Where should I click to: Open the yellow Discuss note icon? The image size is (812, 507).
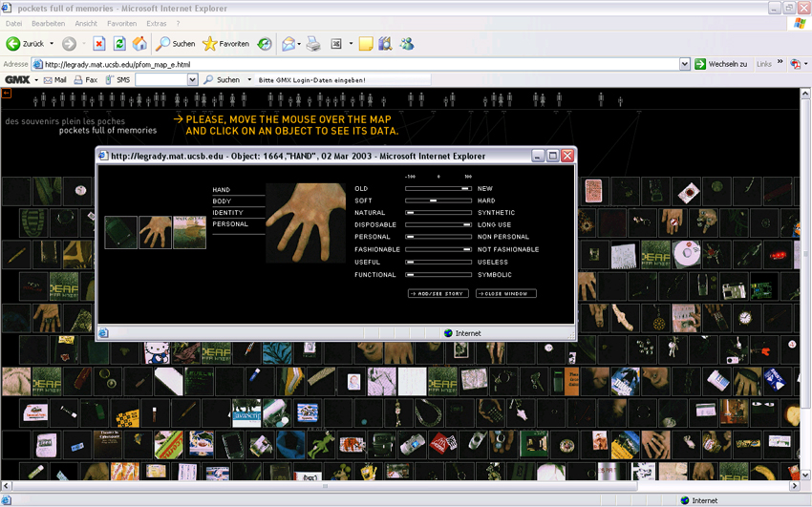pos(366,44)
